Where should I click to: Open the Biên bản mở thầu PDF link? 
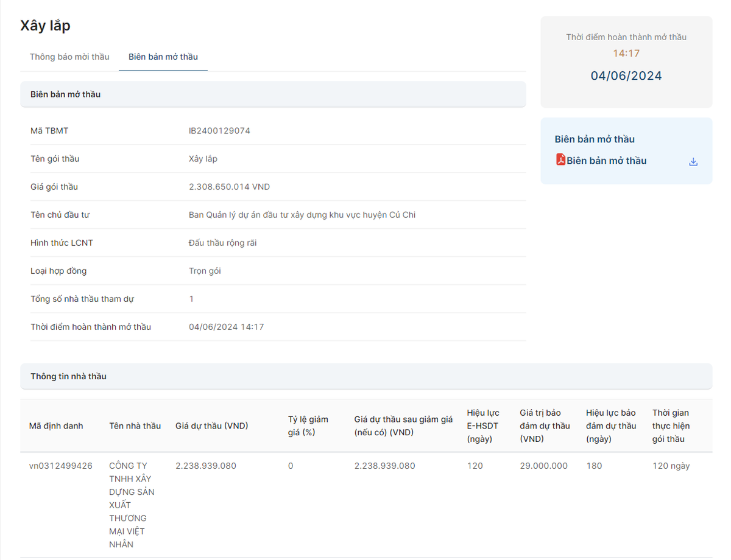pyautogui.click(x=606, y=161)
